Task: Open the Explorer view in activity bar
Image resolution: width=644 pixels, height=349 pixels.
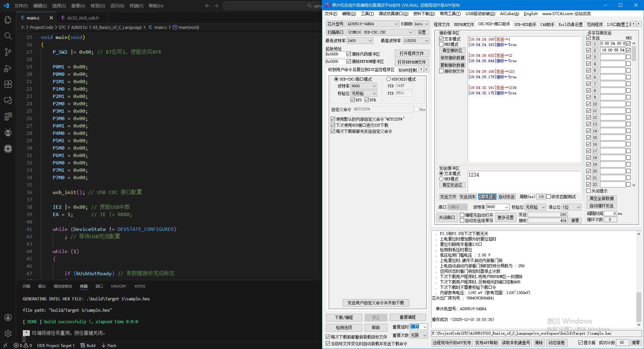Action: point(8,20)
